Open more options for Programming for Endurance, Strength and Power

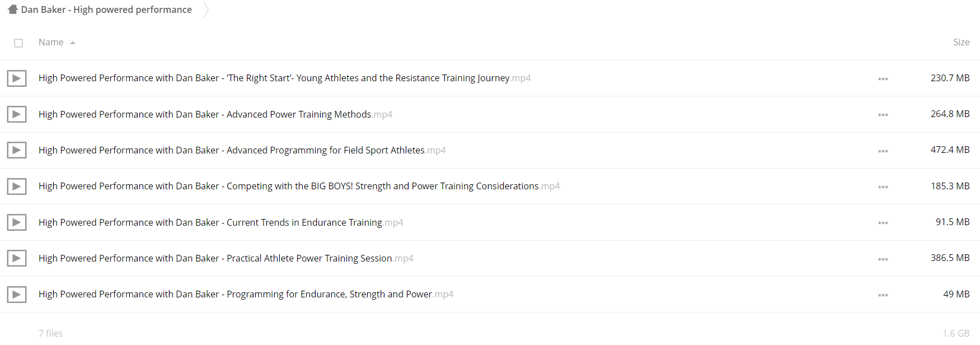883,295
